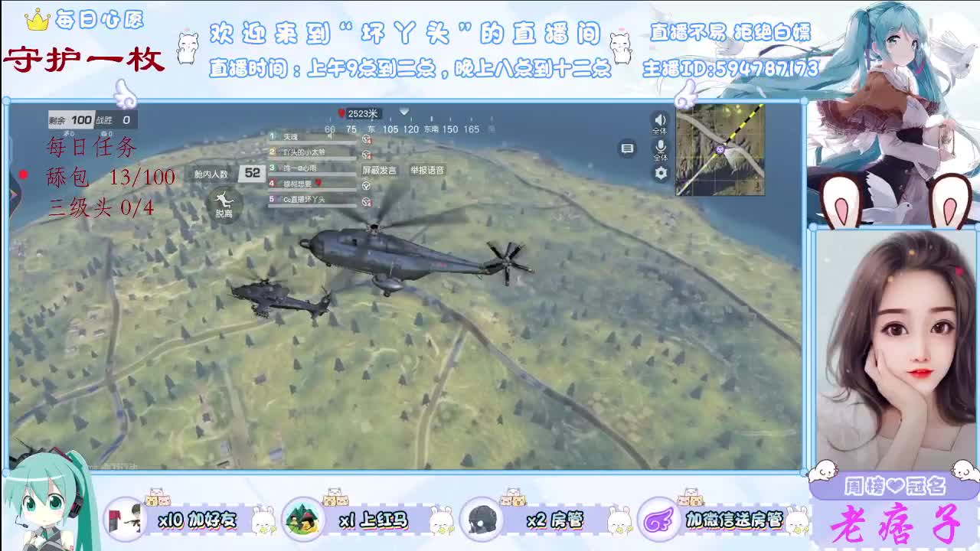The image size is (980, 551).
Task: Click the 战胜 0 kills counter
Action: [116, 119]
